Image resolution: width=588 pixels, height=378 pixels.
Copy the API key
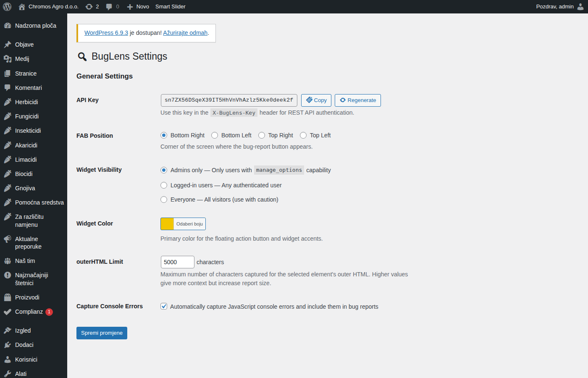[x=316, y=100]
